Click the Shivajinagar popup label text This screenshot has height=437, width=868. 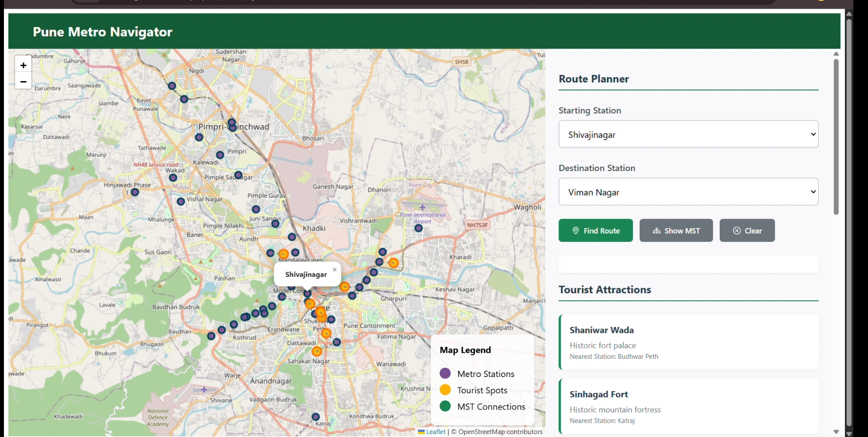[x=306, y=274]
